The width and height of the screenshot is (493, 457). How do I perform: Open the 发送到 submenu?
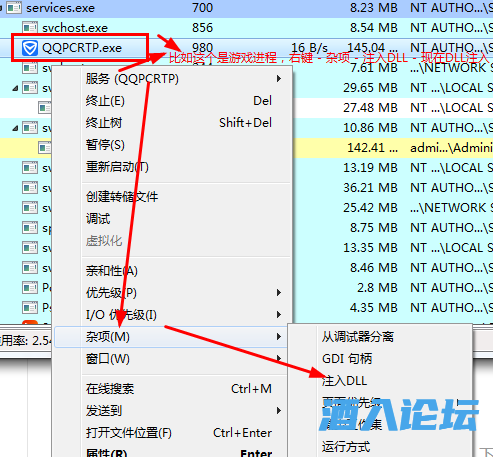(172, 411)
